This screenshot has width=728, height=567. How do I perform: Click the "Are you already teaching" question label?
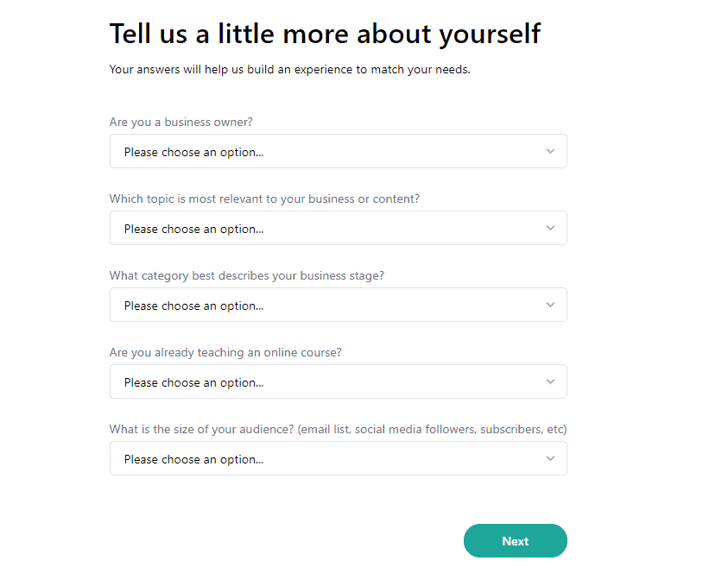[x=225, y=352]
